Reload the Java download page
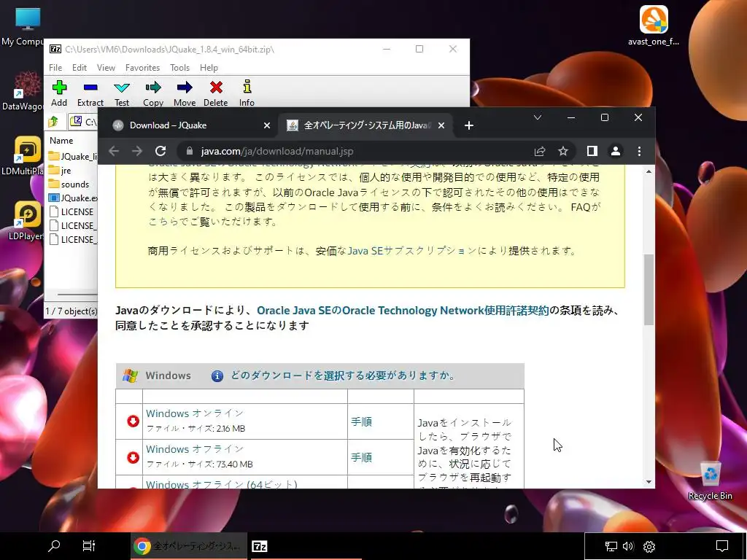 [160, 151]
